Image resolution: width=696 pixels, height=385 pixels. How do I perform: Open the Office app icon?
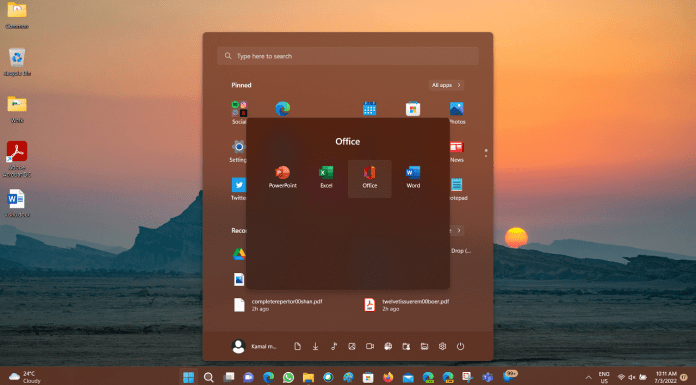(x=369, y=179)
